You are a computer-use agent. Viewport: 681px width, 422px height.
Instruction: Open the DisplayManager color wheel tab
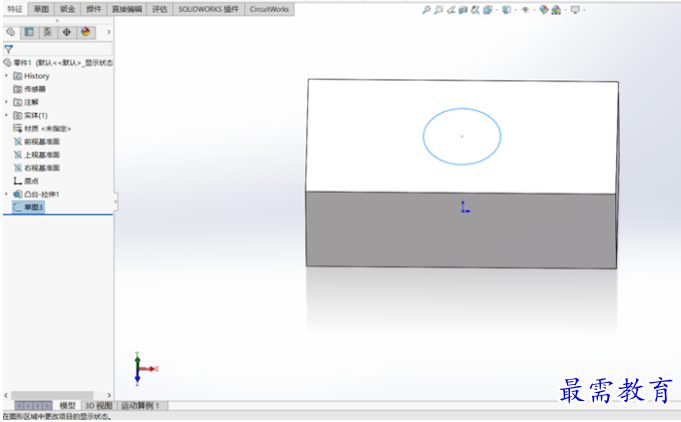point(86,32)
